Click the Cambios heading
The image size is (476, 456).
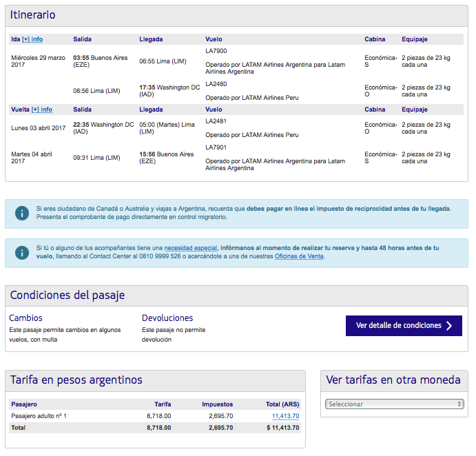click(25, 318)
